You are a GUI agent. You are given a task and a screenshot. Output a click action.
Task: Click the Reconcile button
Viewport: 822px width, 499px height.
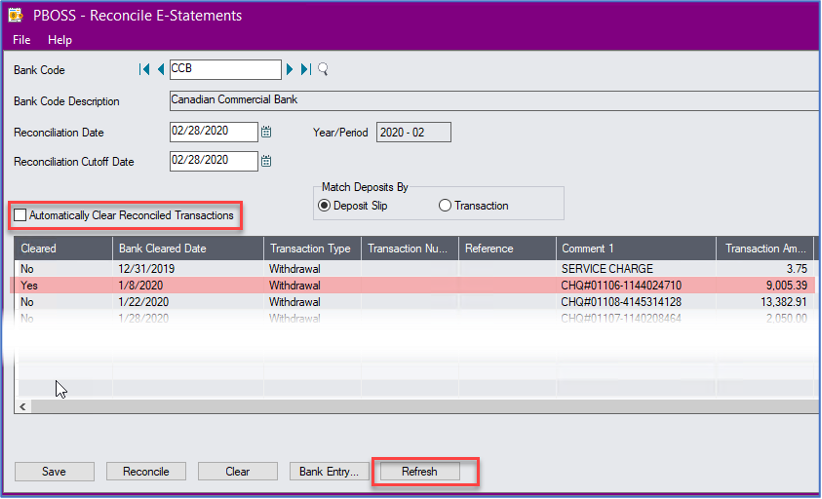tap(146, 471)
